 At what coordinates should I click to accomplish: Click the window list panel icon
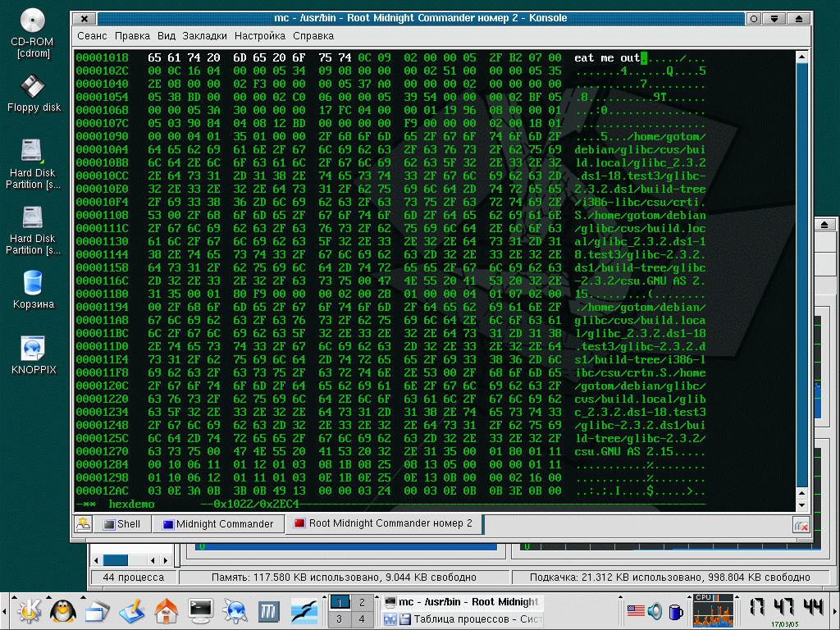point(98,611)
